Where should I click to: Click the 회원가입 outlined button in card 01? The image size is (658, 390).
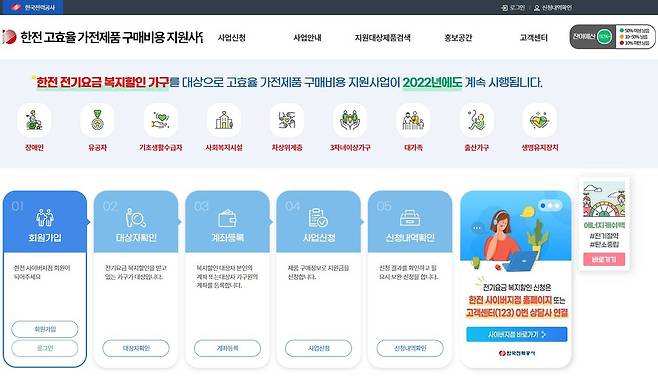coord(45,329)
